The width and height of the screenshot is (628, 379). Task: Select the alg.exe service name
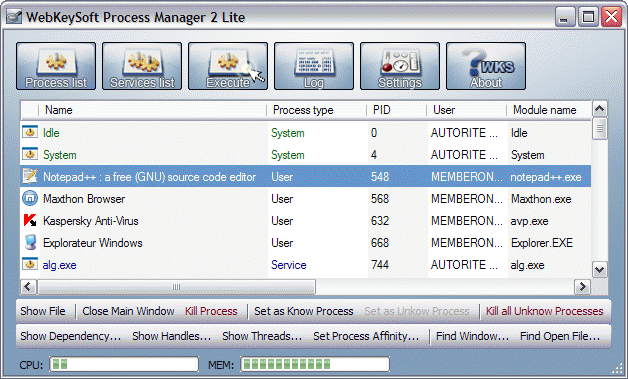(59, 265)
